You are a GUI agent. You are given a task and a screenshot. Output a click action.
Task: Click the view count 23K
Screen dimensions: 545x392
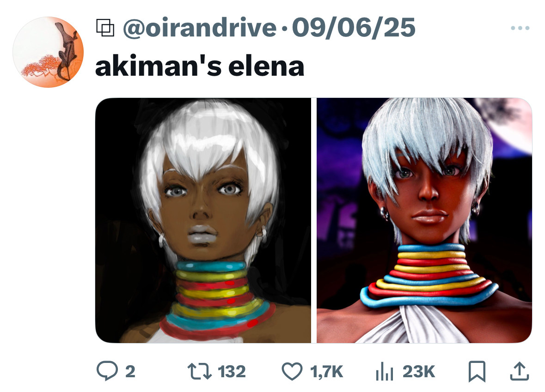pyautogui.click(x=418, y=372)
